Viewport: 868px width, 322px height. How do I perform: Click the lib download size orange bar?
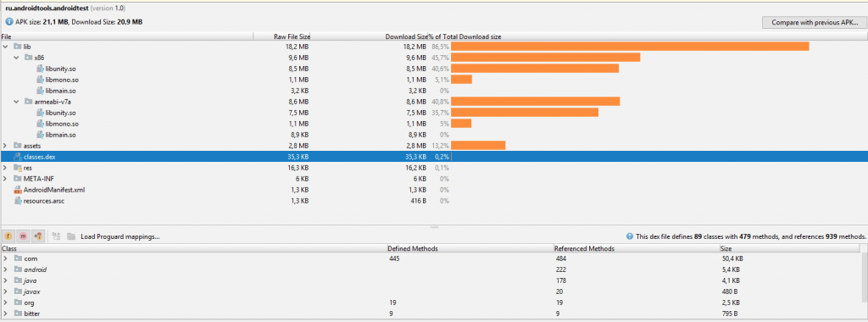click(630, 47)
